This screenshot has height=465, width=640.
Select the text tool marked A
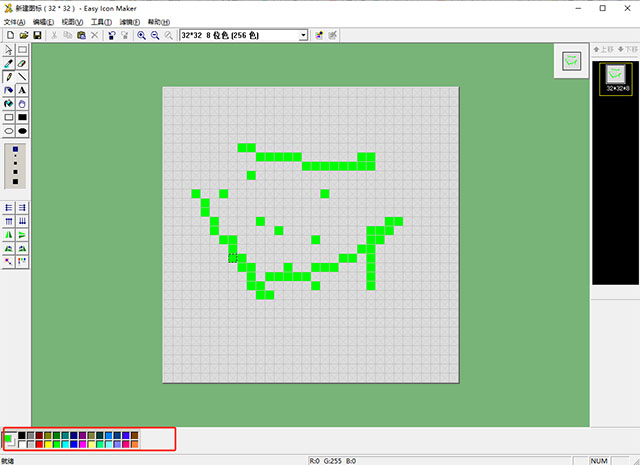[x=22, y=90]
